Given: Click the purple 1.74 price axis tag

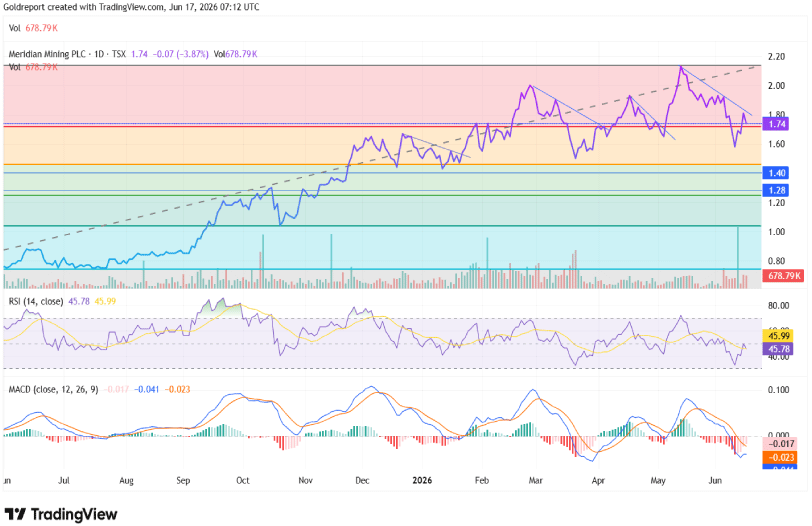Looking at the screenshot, I should point(777,124).
